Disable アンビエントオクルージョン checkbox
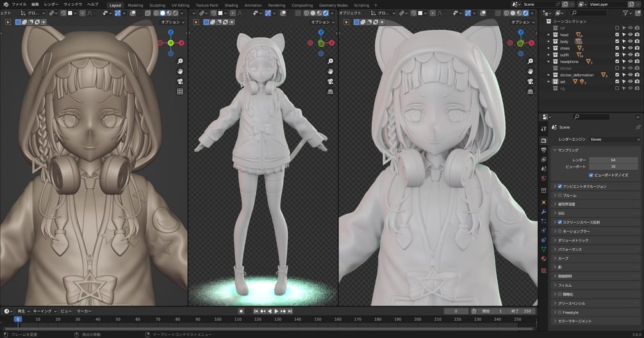The image size is (644, 338). click(x=559, y=186)
